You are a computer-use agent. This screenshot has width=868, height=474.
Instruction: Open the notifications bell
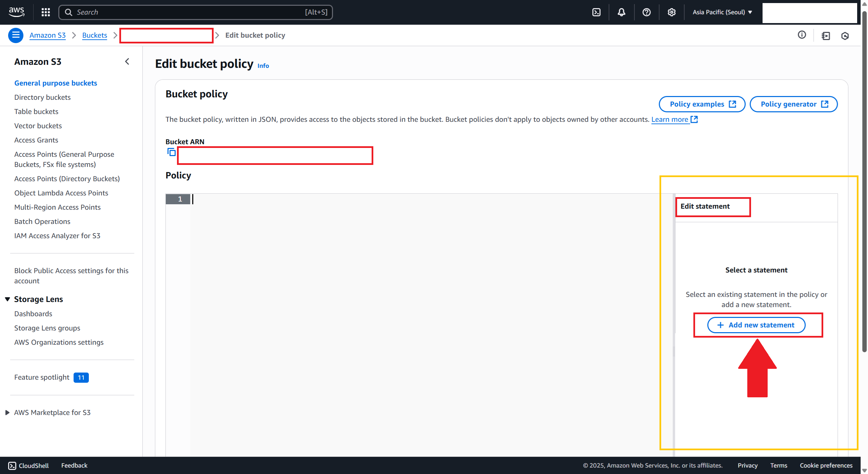pos(621,12)
